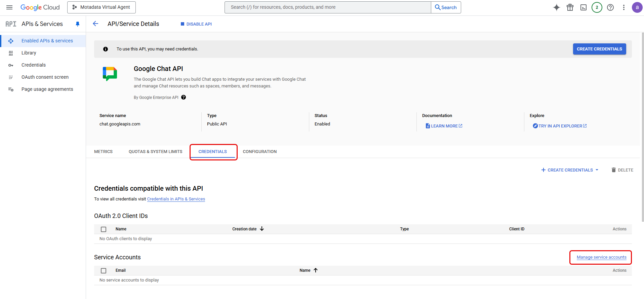The height and width of the screenshot is (299, 644).
Task: Open the free trial gift icon
Action: pos(570,7)
